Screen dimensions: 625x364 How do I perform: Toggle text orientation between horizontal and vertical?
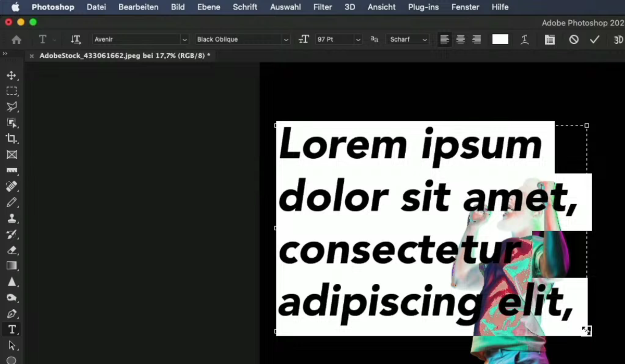pyautogui.click(x=76, y=40)
